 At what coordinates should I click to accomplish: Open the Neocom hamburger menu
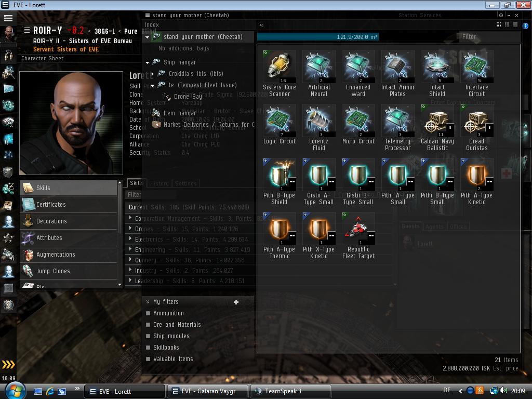[x=8, y=18]
